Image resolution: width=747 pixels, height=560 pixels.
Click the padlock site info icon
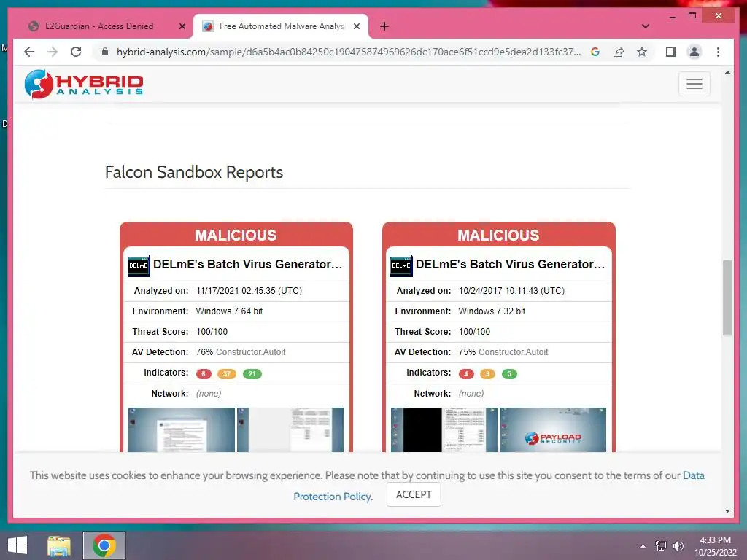[x=105, y=52]
